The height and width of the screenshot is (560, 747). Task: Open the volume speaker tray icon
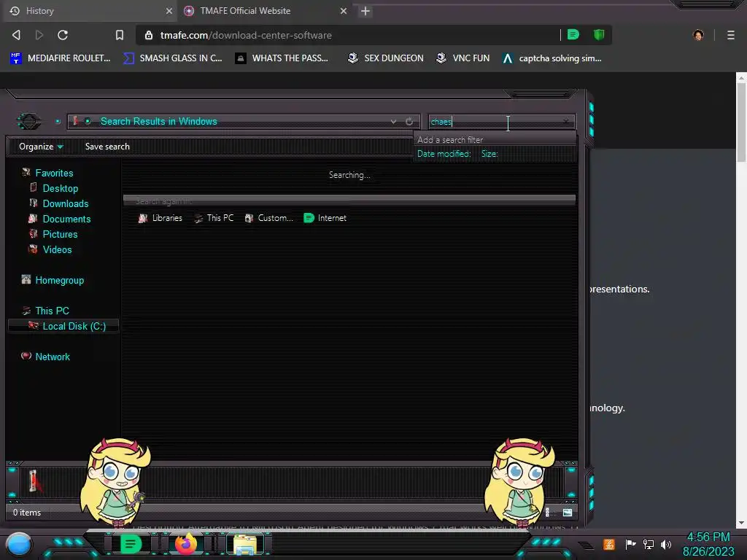tap(666, 544)
